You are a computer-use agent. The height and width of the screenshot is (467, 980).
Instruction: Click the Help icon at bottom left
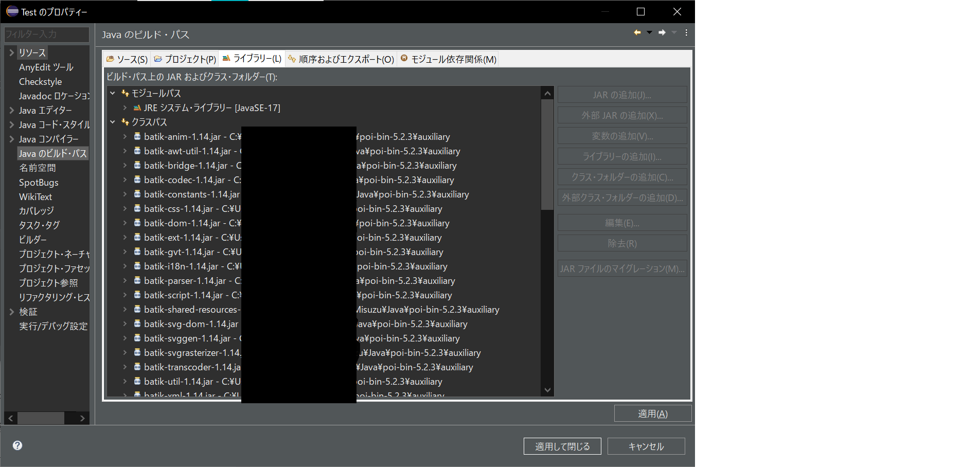tap(17, 445)
